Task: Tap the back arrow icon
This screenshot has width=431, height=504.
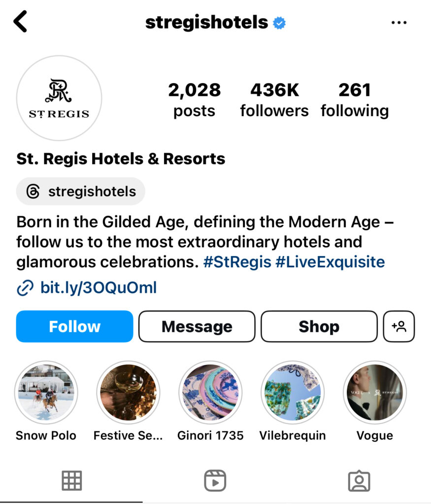Action: pos(20,22)
